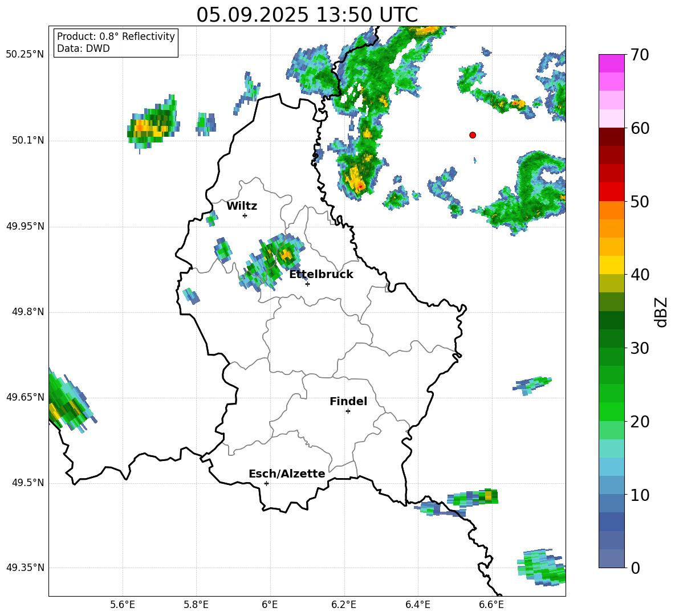Image resolution: width=675 pixels, height=616 pixels.
Task: Click the 6°E longitude label
Action: click(x=270, y=605)
